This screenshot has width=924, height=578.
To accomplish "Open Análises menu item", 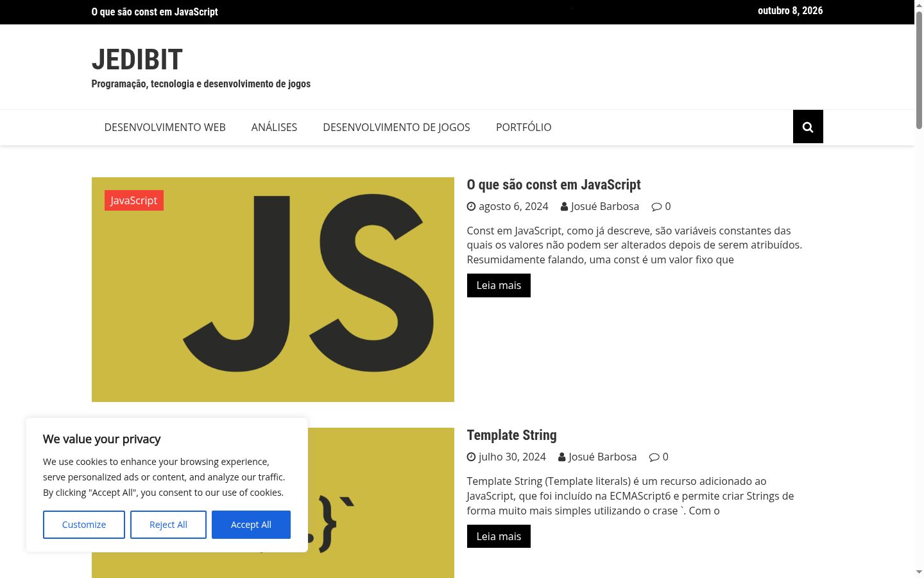I will pyautogui.click(x=274, y=127).
